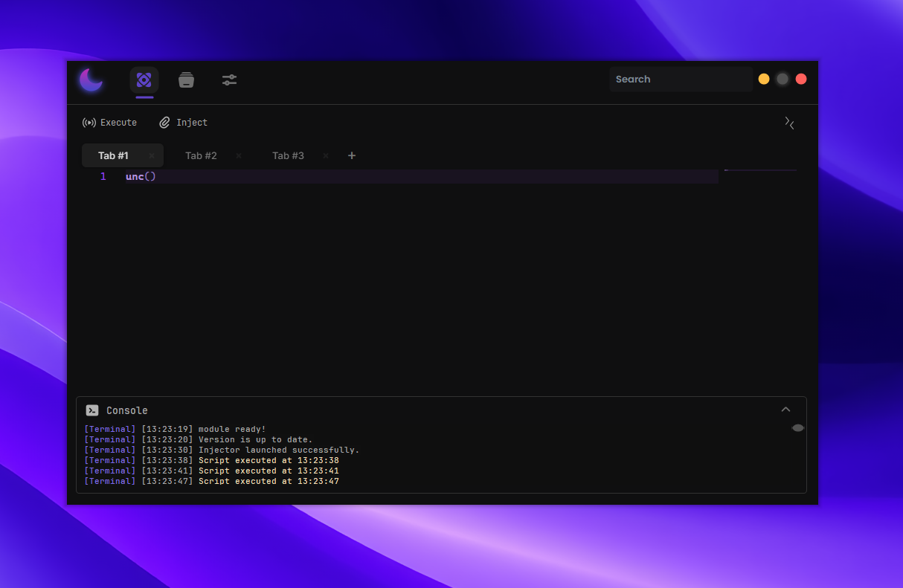Click the Console terminal icon
Viewport: 903px width, 588px height.
pos(92,410)
